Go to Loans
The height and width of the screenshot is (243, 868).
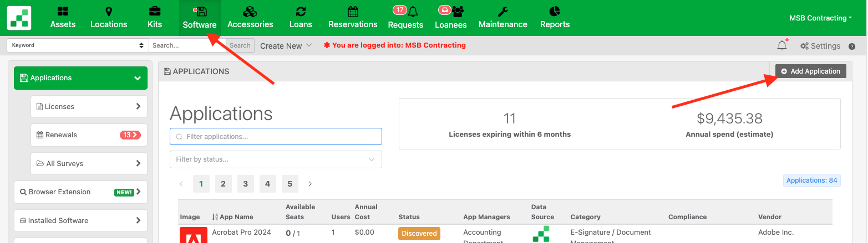point(301,18)
